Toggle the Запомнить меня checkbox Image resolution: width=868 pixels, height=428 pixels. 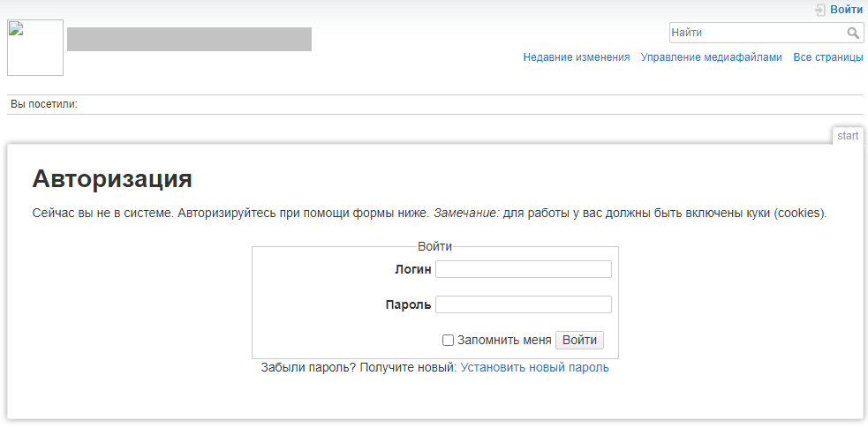[x=448, y=341]
